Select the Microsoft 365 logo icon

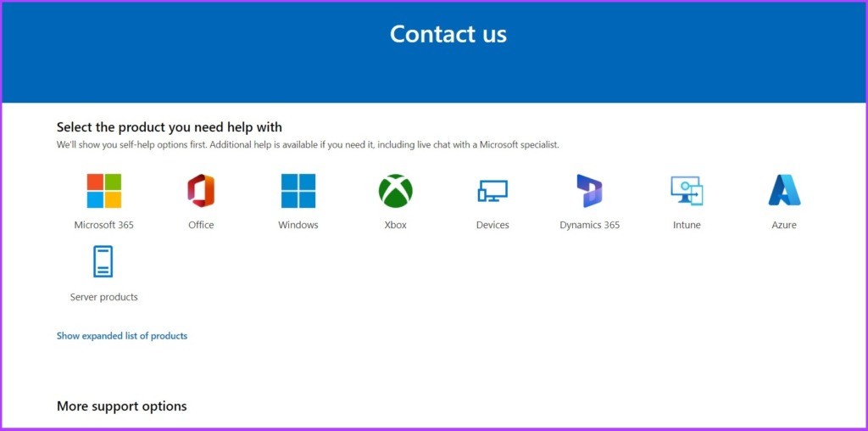[x=104, y=191]
